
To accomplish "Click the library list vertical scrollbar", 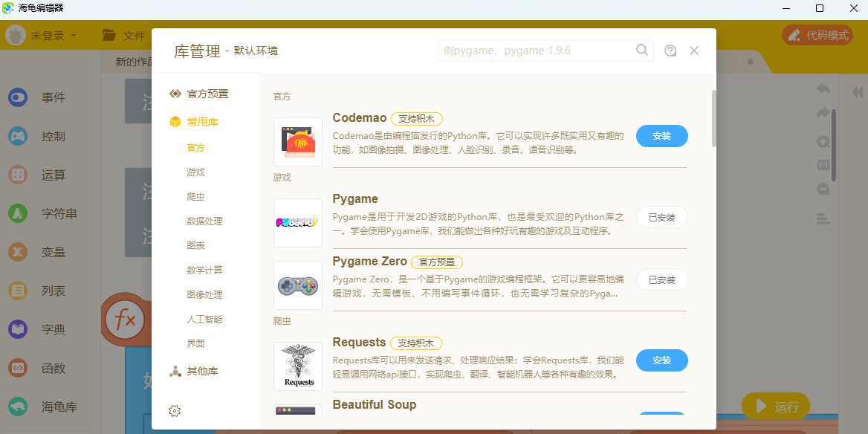I will pyautogui.click(x=714, y=118).
